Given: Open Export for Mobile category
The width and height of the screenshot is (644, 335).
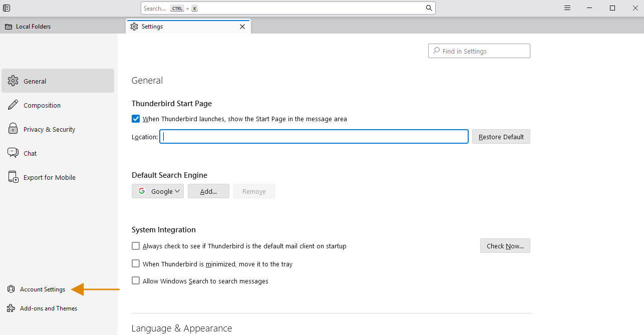Looking at the screenshot, I should (x=58, y=177).
